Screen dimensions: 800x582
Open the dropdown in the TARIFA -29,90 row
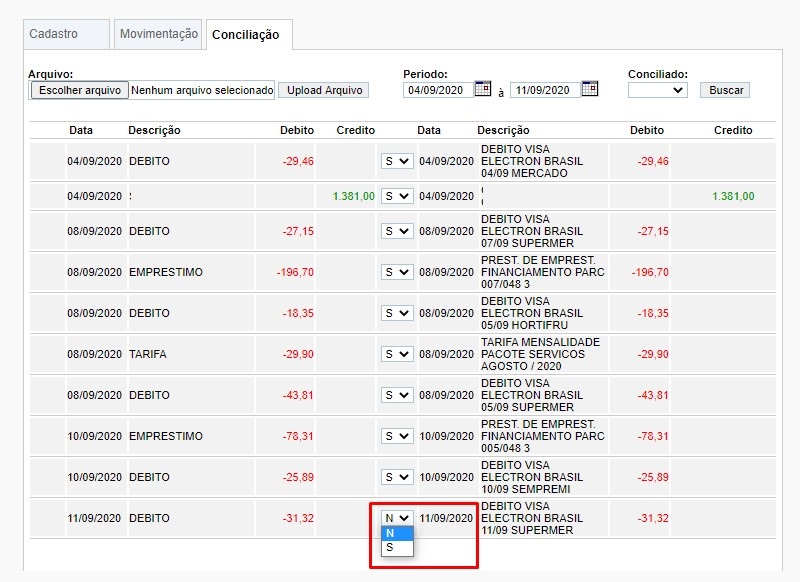[x=397, y=354]
